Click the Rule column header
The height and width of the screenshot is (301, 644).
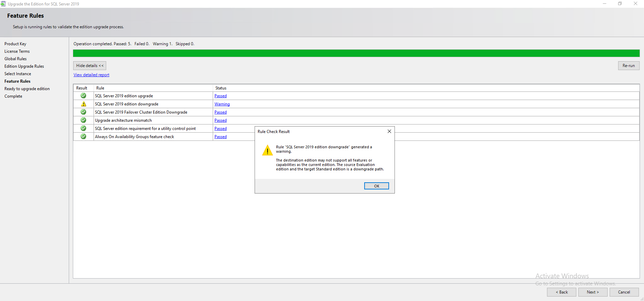coord(153,88)
